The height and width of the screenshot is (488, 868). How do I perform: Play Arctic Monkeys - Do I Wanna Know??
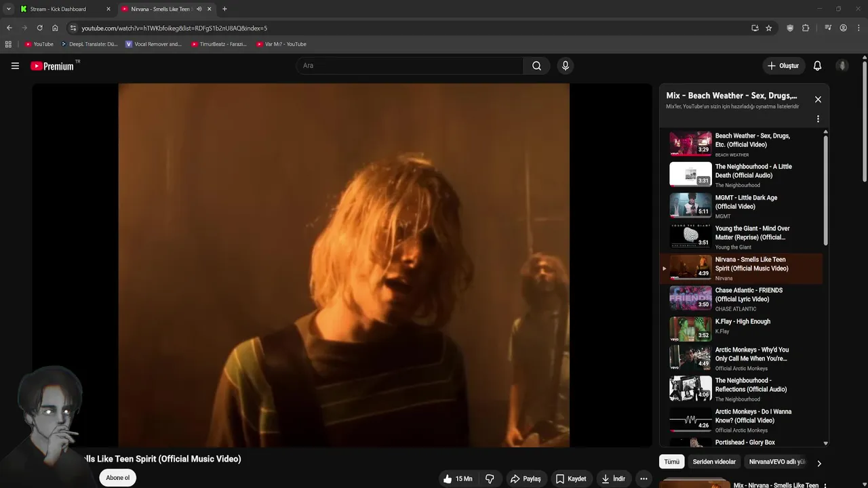pyautogui.click(x=742, y=420)
